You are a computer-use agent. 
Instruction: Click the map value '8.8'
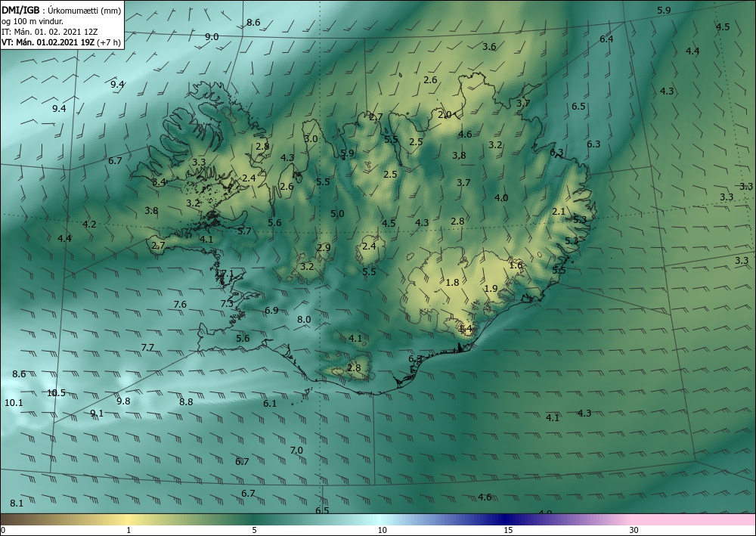click(x=186, y=401)
